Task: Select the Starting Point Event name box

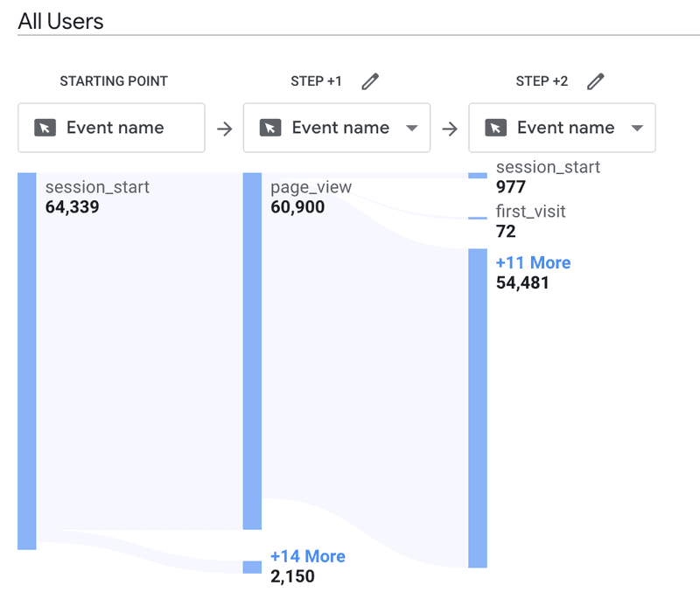Action: point(111,128)
